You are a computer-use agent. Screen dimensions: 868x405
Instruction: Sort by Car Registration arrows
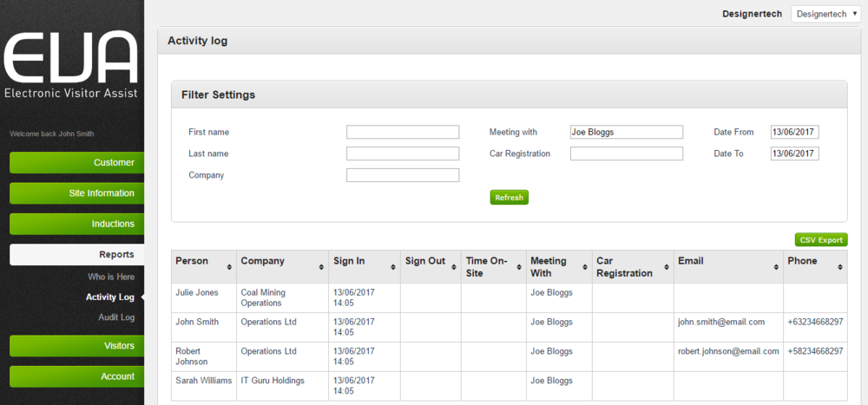pyautogui.click(x=667, y=267)
